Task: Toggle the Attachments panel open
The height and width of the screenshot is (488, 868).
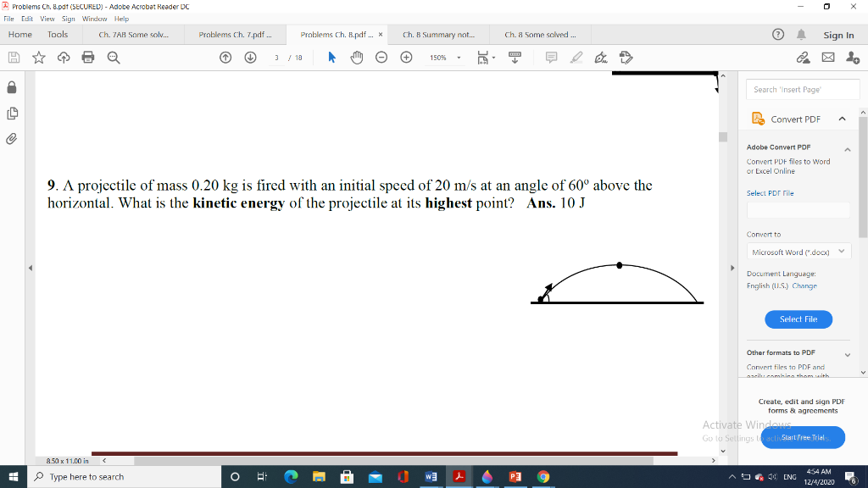Action: point(12,138)
